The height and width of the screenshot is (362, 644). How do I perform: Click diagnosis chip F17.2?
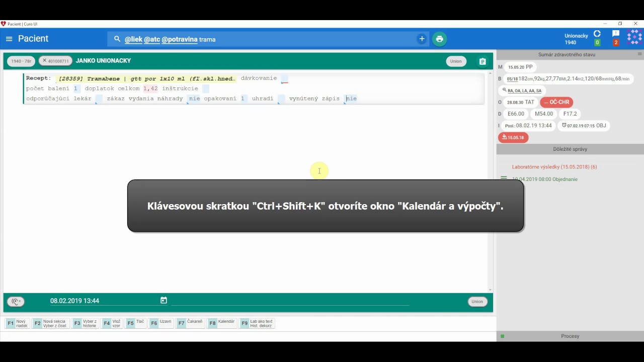[570, 114]
